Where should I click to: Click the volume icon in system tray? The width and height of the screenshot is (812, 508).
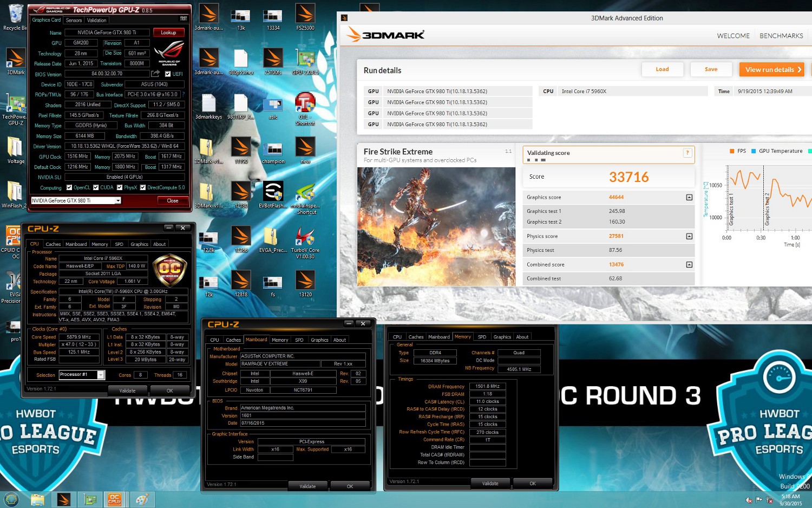(749, 500)
